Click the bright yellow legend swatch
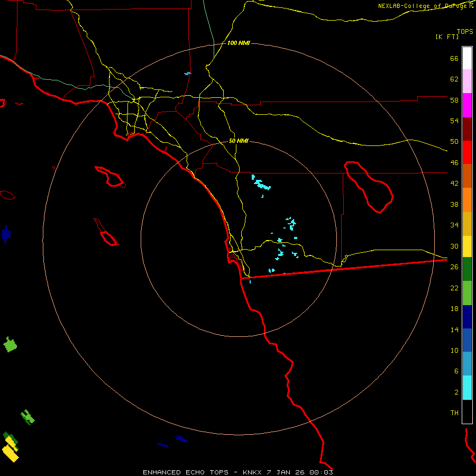Image resolution: width=476 pixels, height=476 pixels. tap(467, 246)
